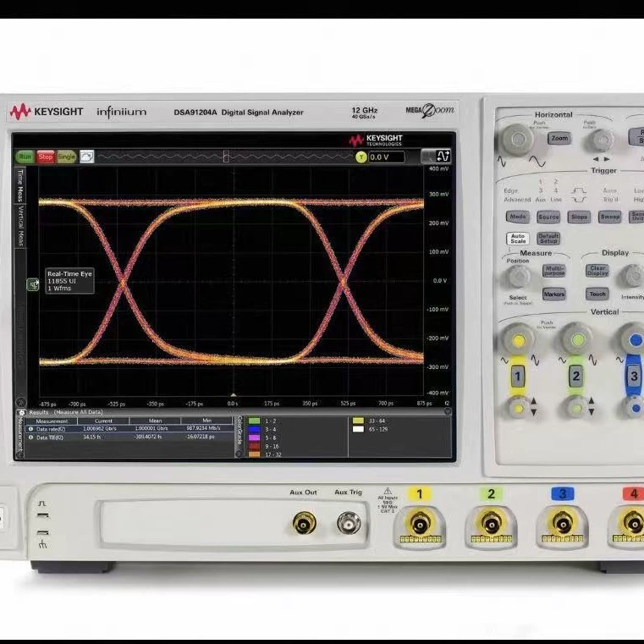Tap the green Real-Time Eye function icon
The width and height of the screenshot is (644, 644).
(32, 283)
